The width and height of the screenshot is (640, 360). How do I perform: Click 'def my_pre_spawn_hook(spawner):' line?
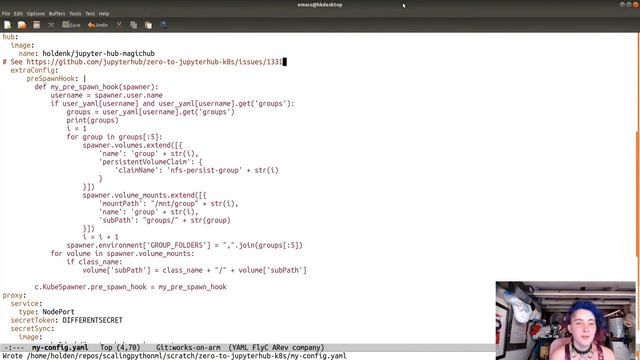point(96,87)
